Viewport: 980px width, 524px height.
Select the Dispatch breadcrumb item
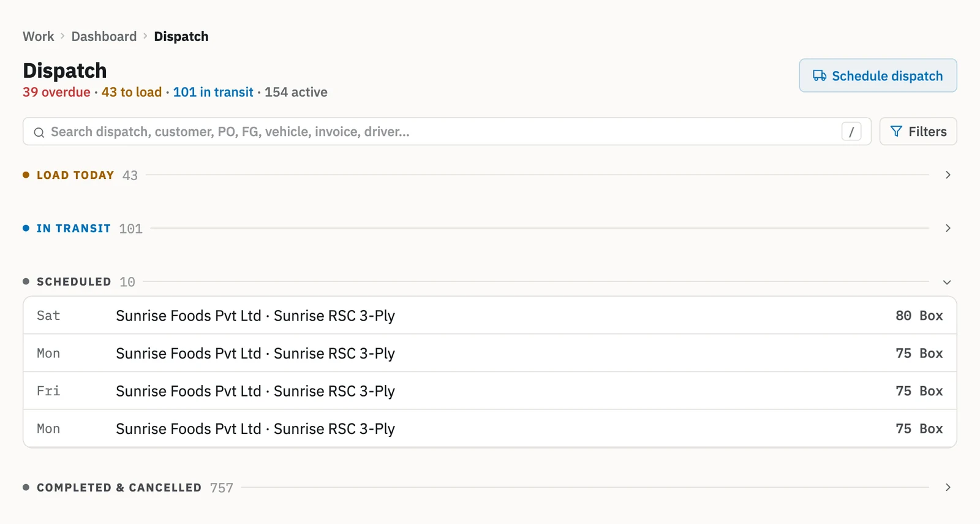181,37
